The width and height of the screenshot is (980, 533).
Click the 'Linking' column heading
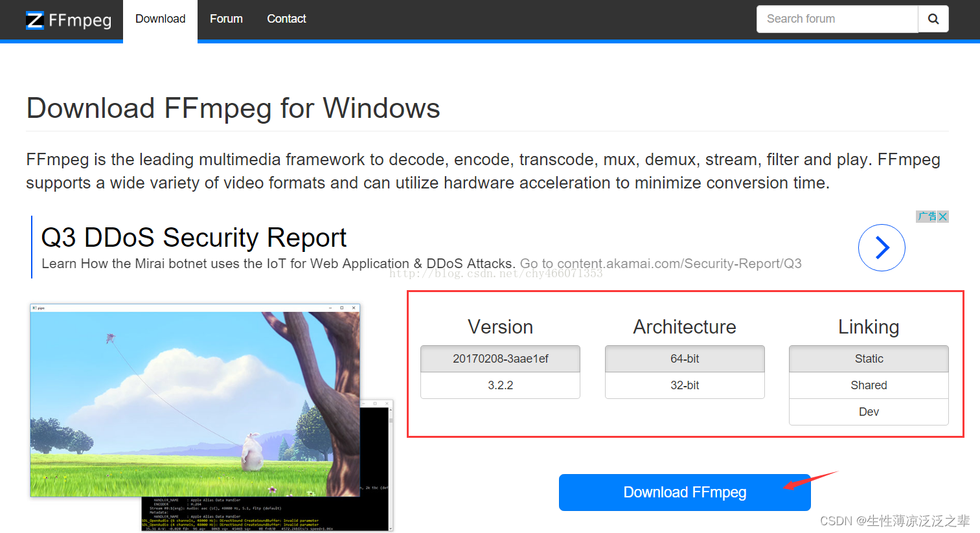pos(869,327)
